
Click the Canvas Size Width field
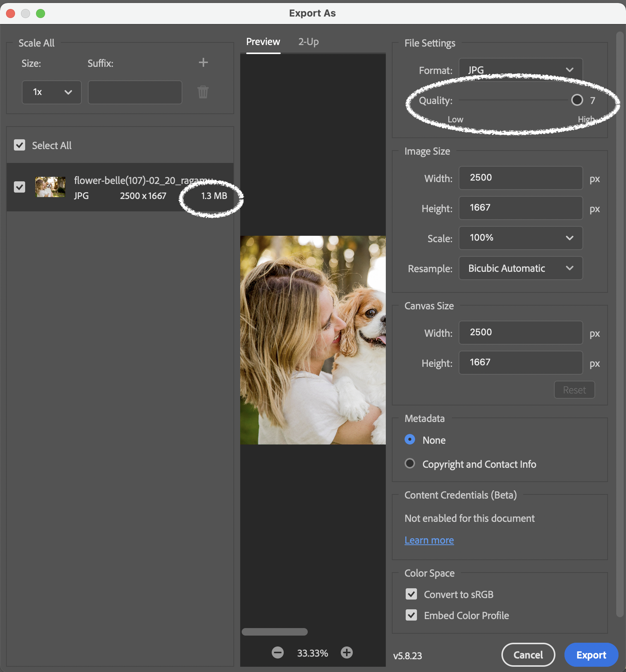[x=521, y=333]
